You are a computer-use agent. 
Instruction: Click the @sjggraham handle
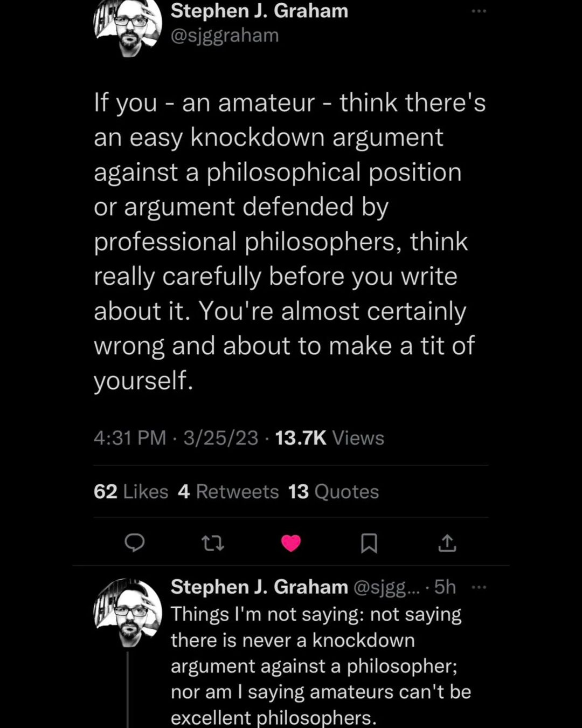pyautogui.click(x=225, y=36)
